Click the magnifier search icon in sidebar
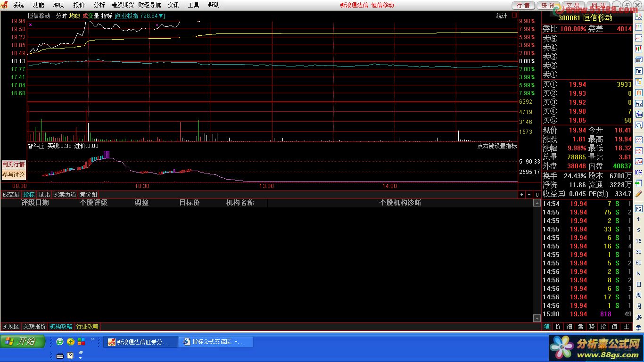The height and width of the screenshot is (362, 644). [639, 125]
